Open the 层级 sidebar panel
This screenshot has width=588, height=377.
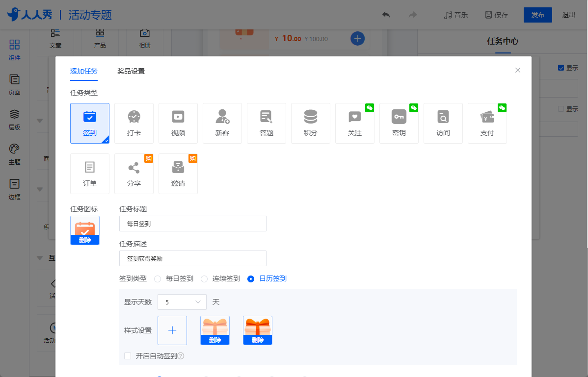coord(14,120)
